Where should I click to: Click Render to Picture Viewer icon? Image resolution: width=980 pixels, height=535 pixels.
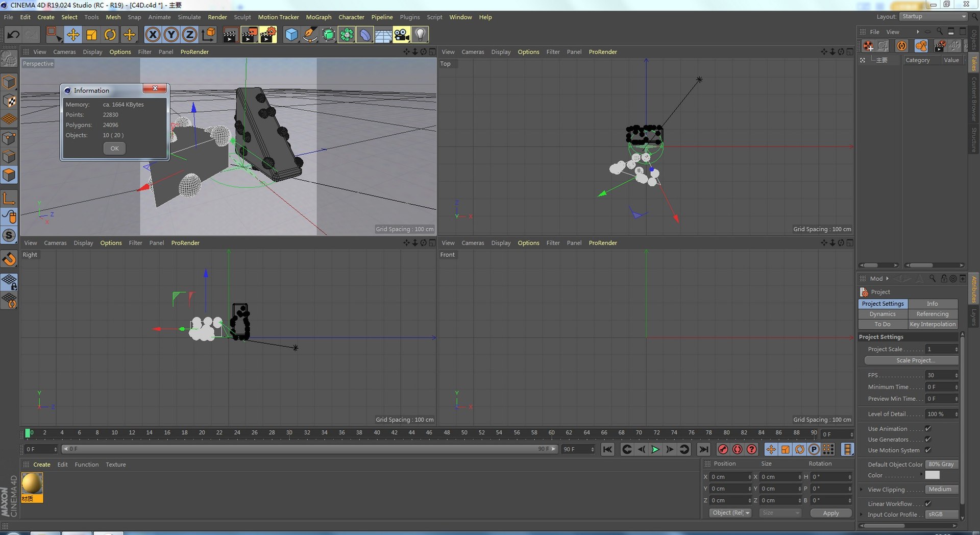[249, 35]
